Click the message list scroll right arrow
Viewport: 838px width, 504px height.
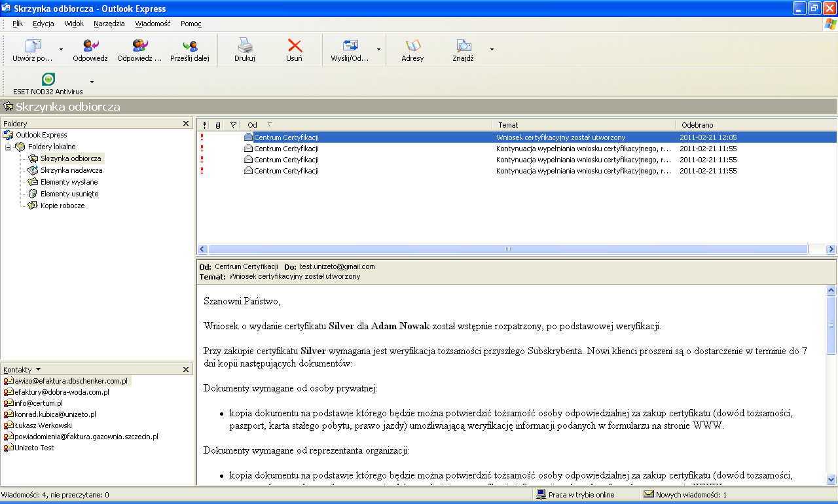(x=831, y=249)
